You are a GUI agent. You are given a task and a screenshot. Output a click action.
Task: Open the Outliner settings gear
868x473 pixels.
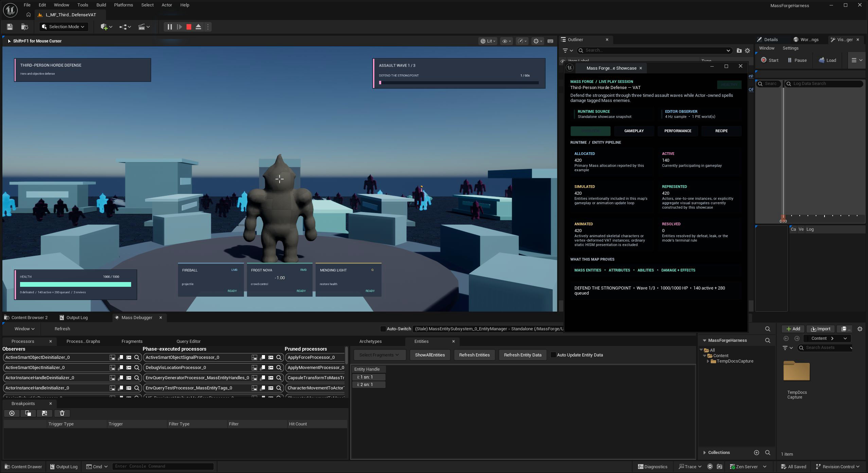pyautogui.click(x=747, y=50)
